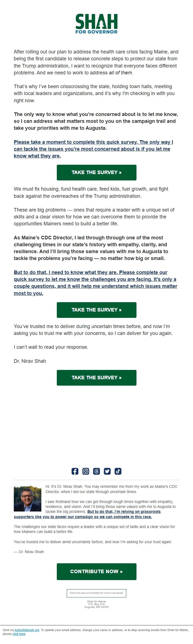This screenshot has width=193, height=644.
Task: Open the TikTok icon in the social row
Action: pyautogui.click(x=118, y=471)
